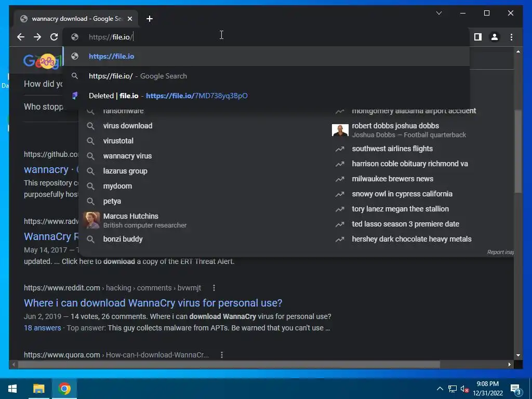Screen dimensions: 532x399
Task: Open the Chrome three-dot menu
Action: [x=511, y=37]
